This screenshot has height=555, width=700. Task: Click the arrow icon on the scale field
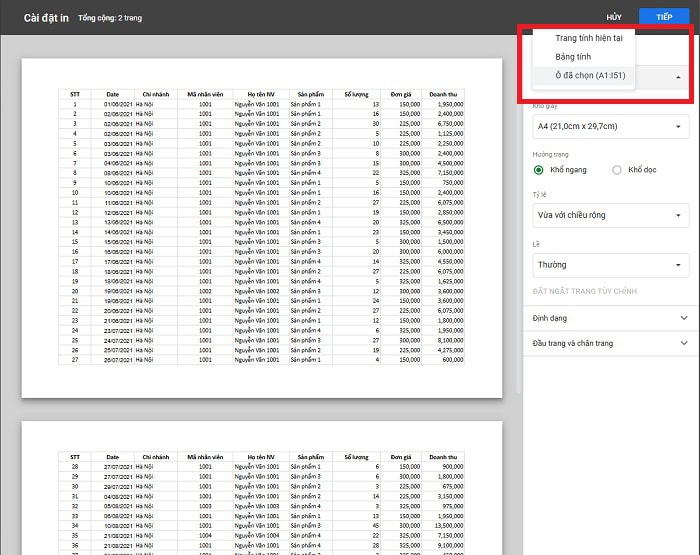(x=679, y=216)
